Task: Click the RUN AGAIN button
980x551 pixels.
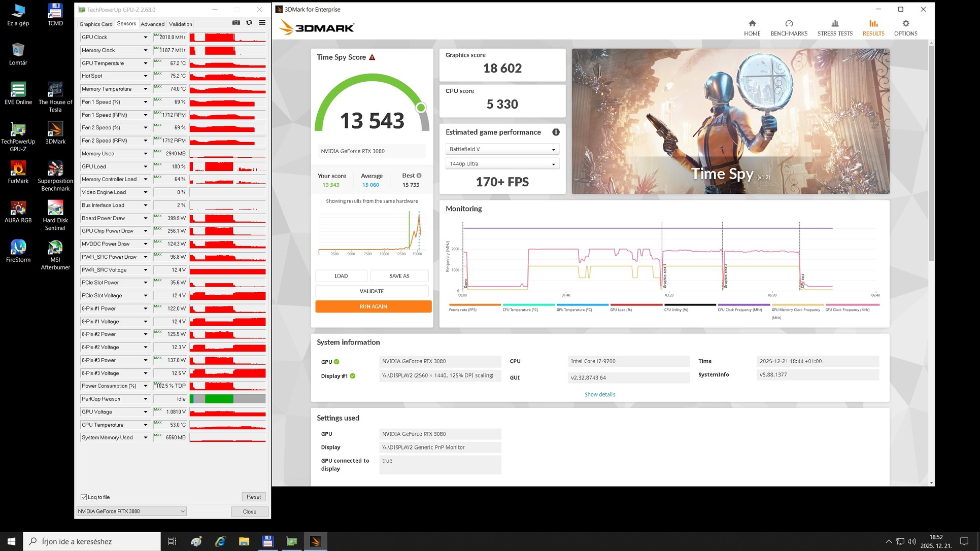Action: [373, 306]
